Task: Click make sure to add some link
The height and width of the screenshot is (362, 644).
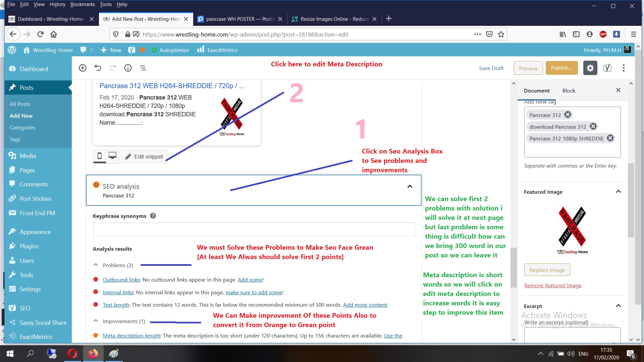Action: (x=254, y=292)
